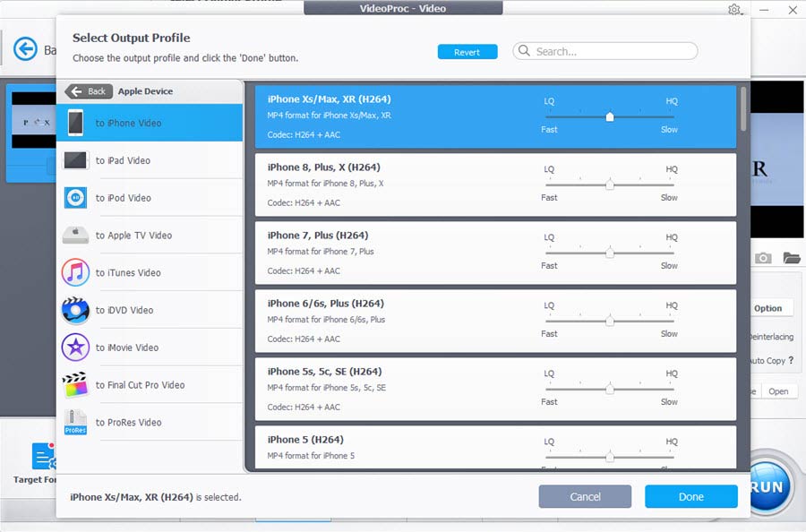The width and height of the screenshot is (806, 532).
Task: Click the Auto Copy help question mark
Action: [x=791, y=360]
